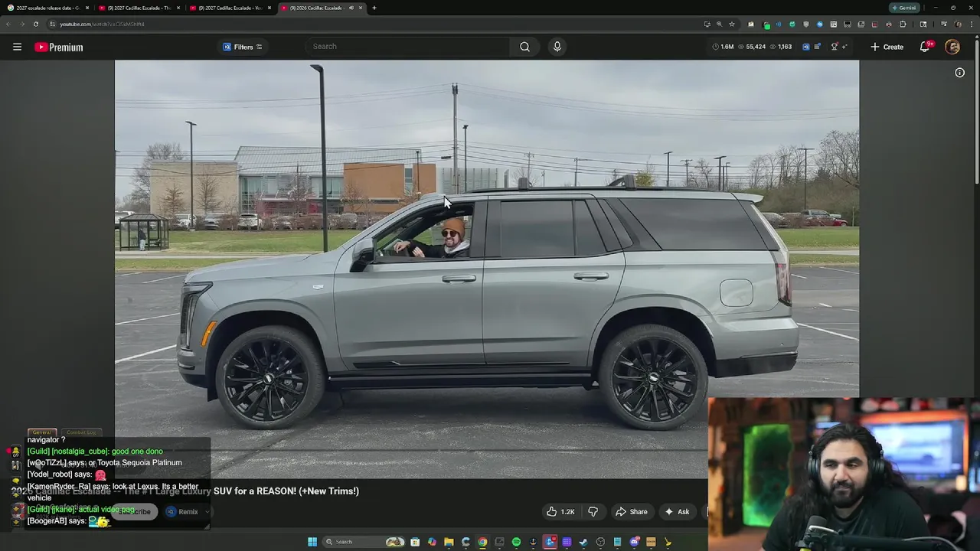
Task: Open the YouTube hamburger guide menu
Action: 17,47
